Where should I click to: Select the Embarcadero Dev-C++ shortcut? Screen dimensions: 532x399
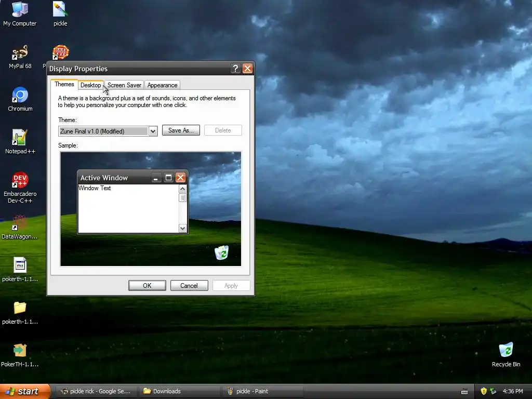20,187
